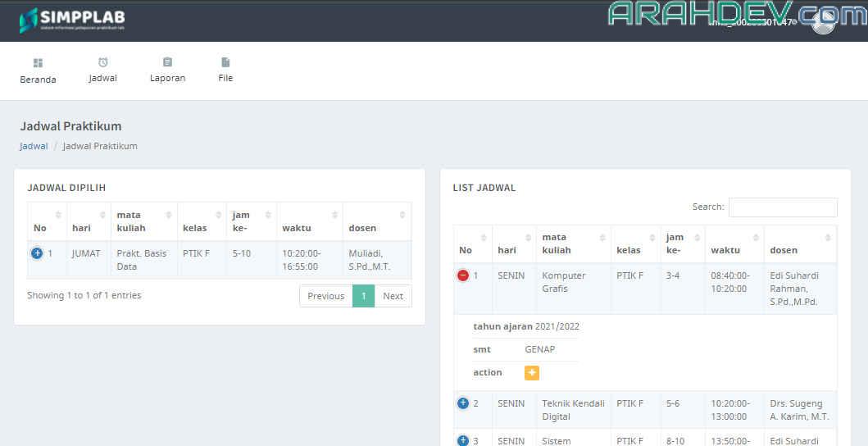Open the Laporan menu
The image size is (868, 446).
tap(167, 78)
